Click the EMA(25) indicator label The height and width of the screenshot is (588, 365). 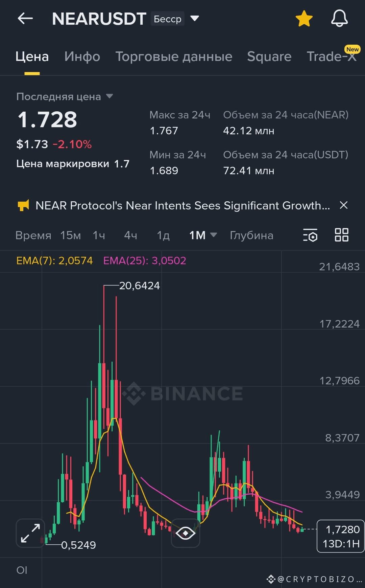point(145,261)
